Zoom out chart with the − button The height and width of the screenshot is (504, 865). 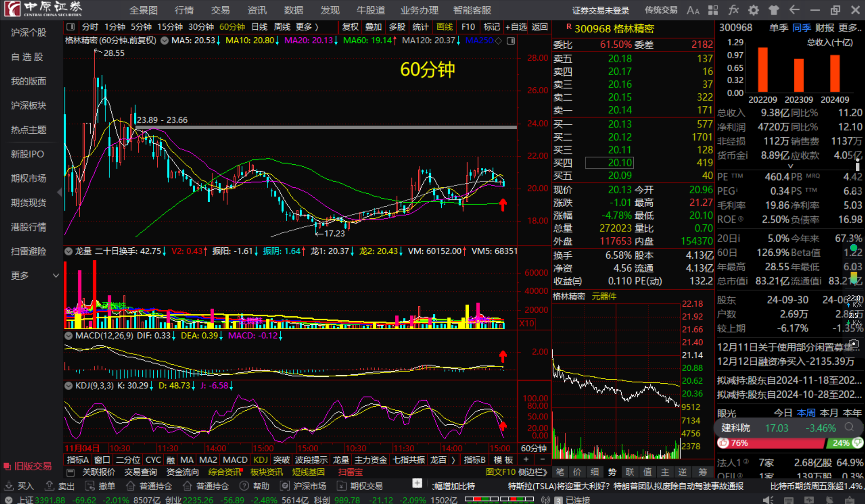click(542, 459)
